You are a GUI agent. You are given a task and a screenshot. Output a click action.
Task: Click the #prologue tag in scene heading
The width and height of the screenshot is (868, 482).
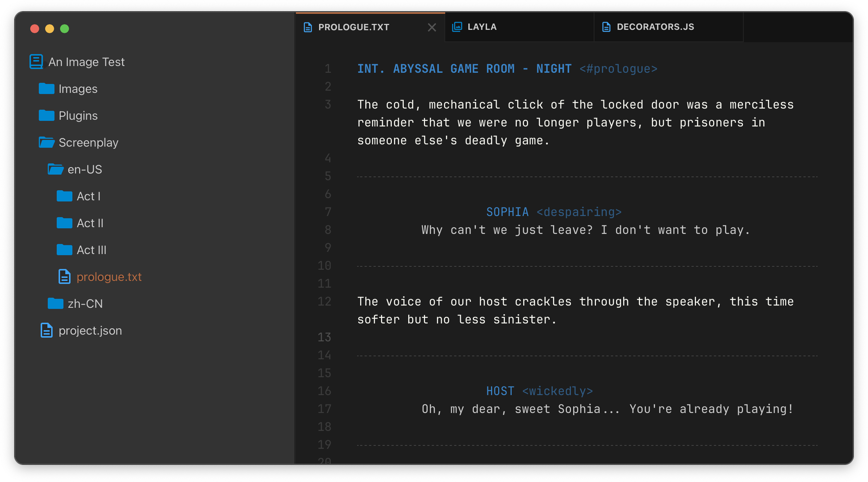(x=618, y=69)
